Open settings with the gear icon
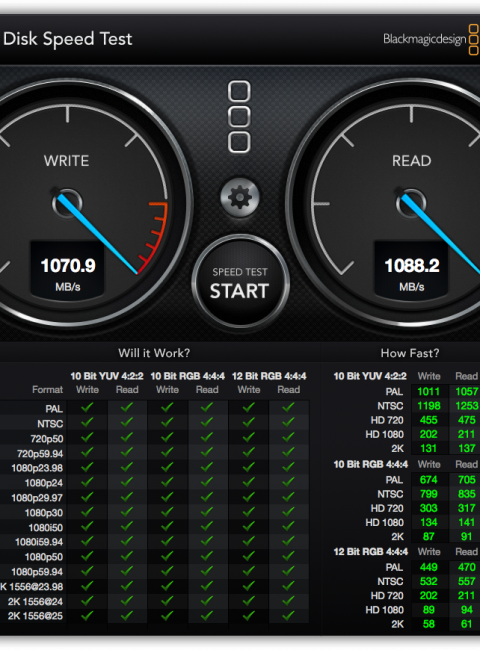Image resolution: width=480 pixels, height=650 pixels. [240, 198]
